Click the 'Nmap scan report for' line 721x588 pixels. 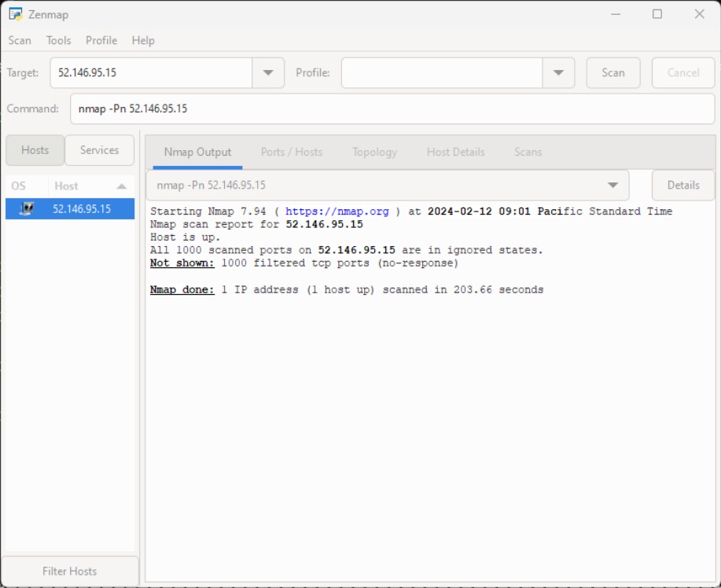[256, 224]
